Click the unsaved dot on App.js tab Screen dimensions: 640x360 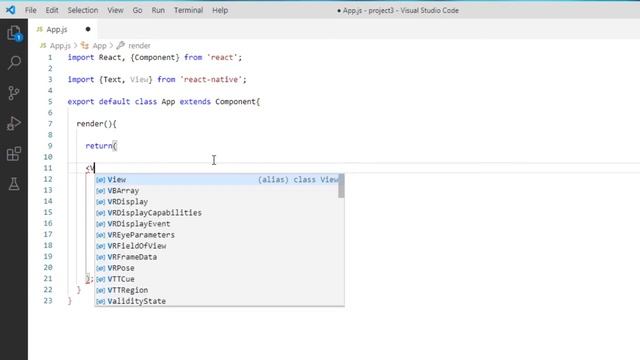click(88, 29)
